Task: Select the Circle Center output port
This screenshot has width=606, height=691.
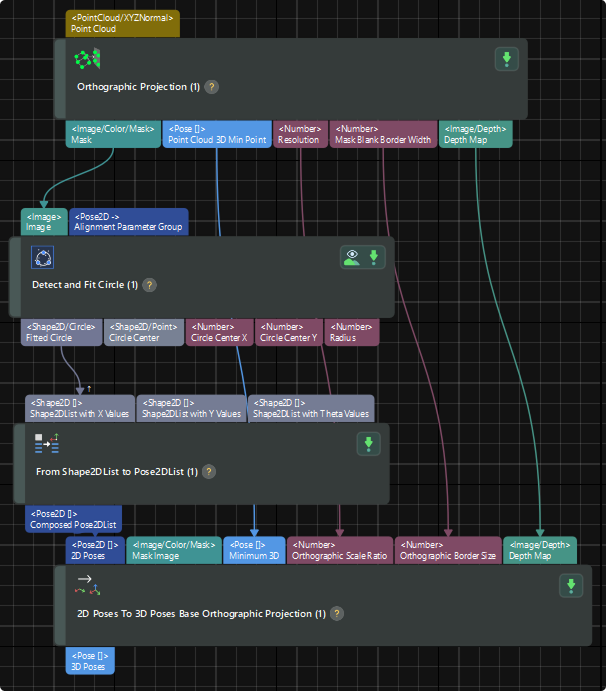Action: pos(144,332)
